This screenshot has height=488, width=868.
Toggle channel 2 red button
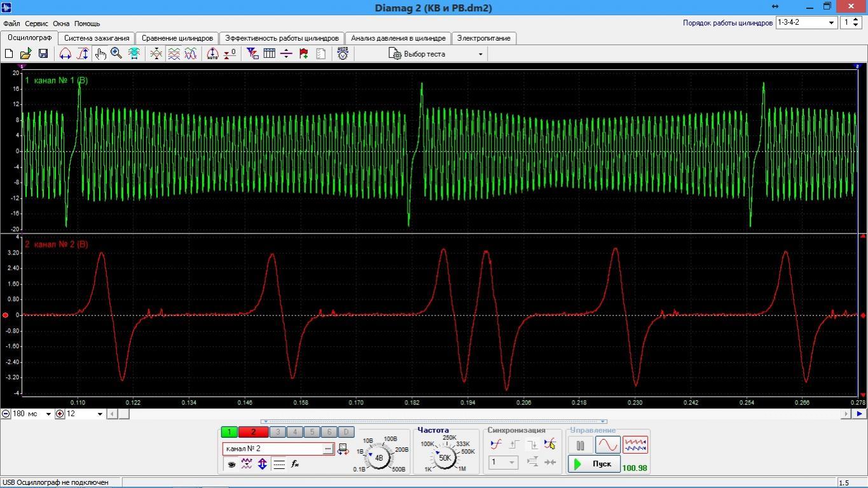[253, 432]
